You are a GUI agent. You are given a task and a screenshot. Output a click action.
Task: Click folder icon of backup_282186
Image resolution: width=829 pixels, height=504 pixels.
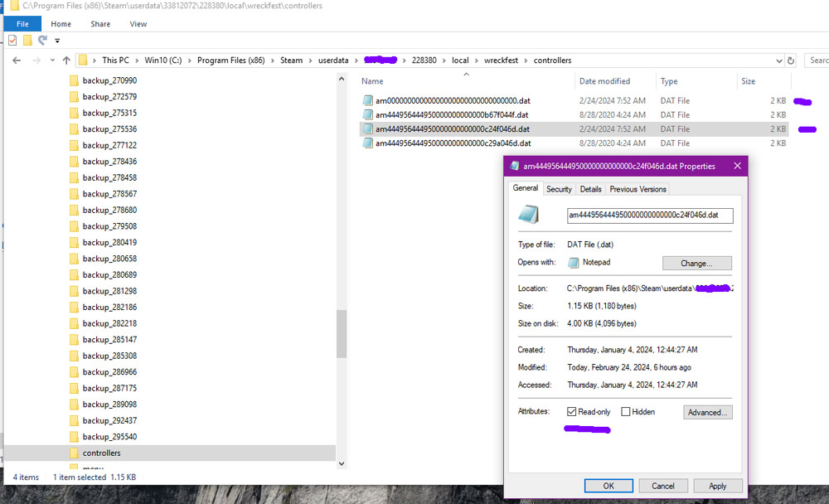[74, 308]
